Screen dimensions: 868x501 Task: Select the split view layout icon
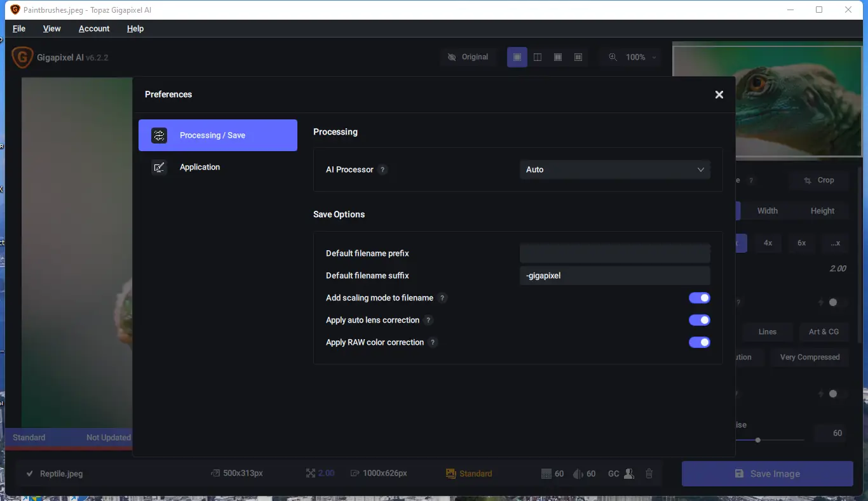coord(538,57)
